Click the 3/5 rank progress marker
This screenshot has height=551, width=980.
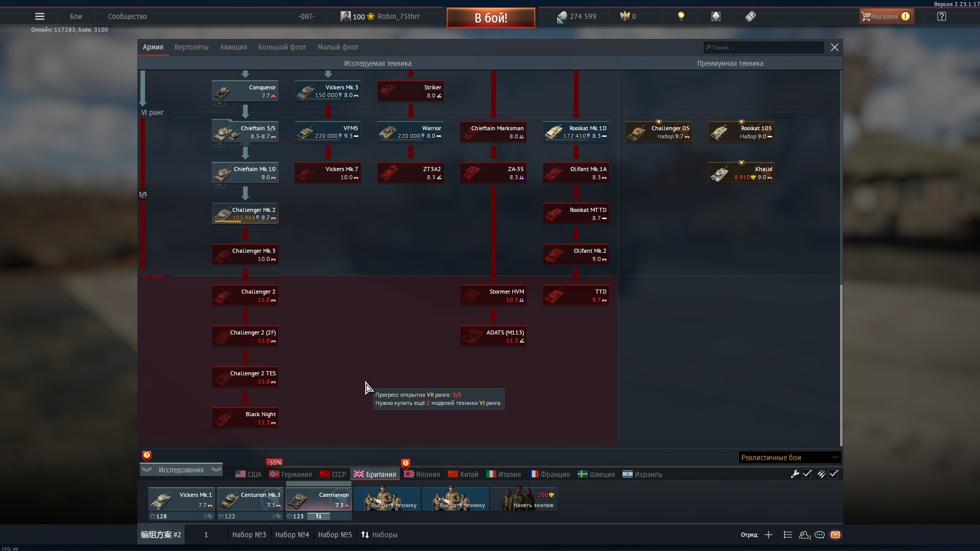(143, 194)
